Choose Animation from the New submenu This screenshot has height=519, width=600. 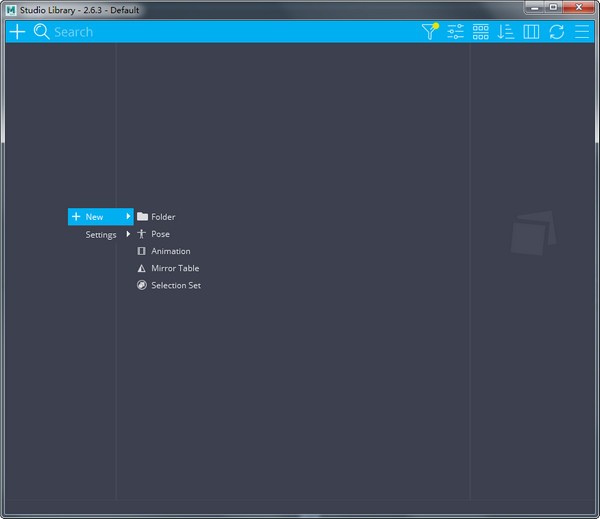click(170, 251)
